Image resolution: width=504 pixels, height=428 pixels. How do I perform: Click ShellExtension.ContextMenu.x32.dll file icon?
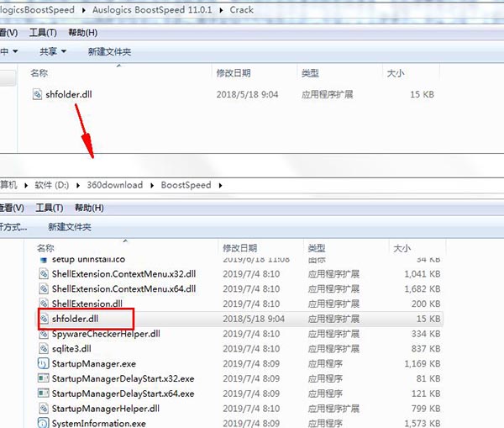click(x=44, y=274)
